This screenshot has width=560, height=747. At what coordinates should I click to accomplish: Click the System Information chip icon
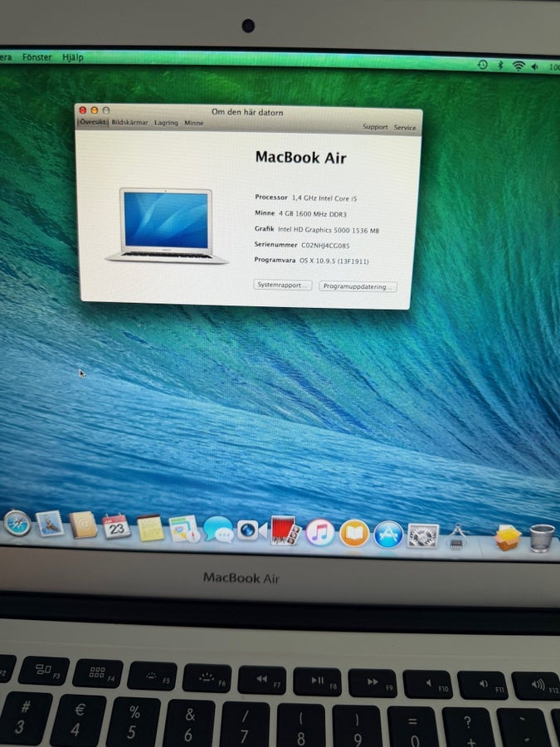pyautogui.click(x=456, y=537)
